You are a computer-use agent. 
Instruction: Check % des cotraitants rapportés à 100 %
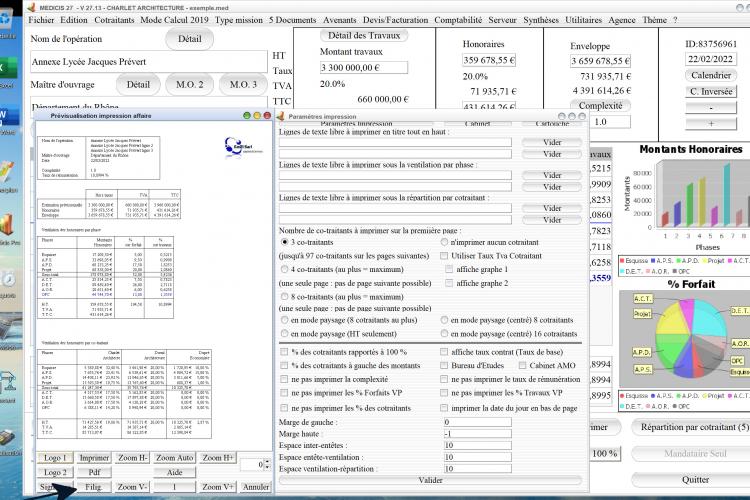tap(284, 352)
